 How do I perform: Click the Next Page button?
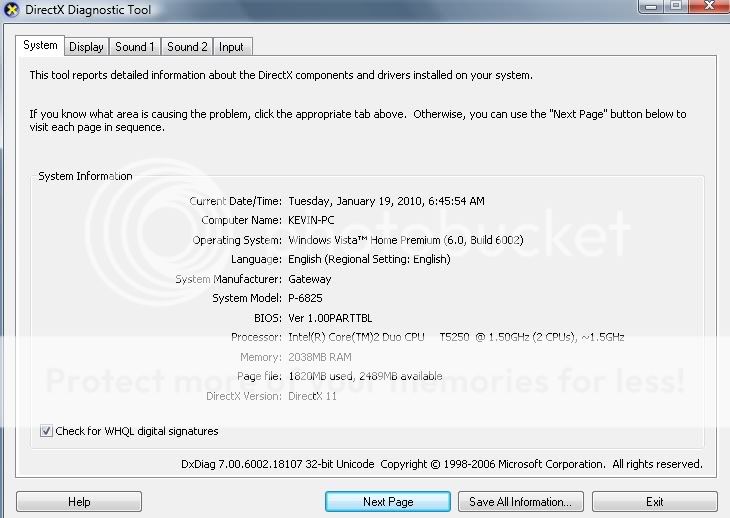[x=388, y=501]
